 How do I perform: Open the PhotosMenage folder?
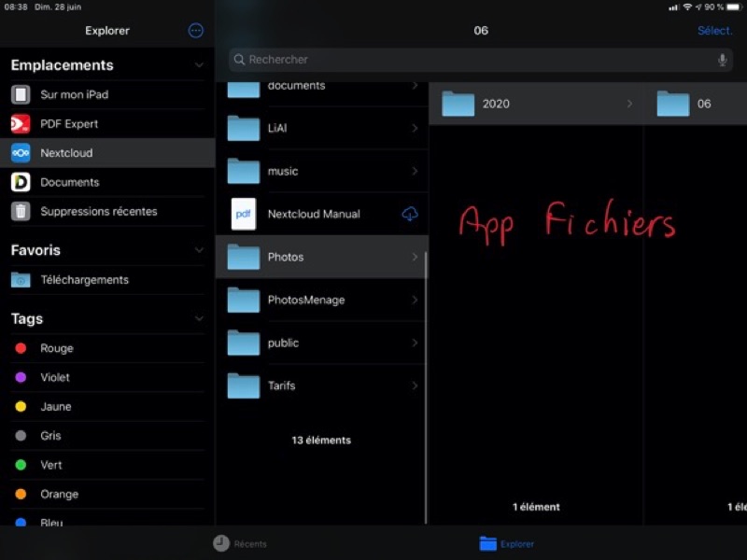tap(305, 301)
